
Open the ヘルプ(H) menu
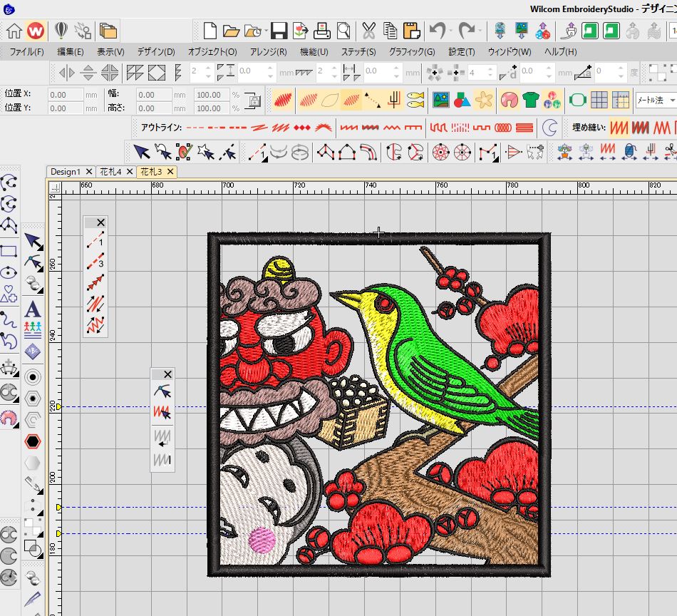[x=560, y=52]
